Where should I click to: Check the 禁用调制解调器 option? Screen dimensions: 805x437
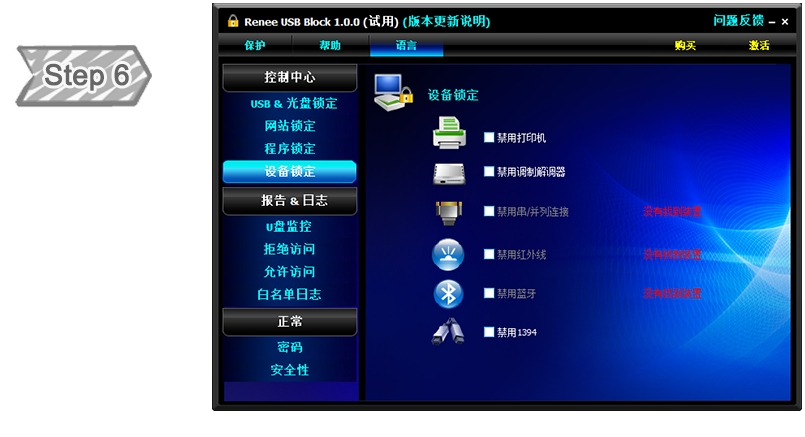pyautogui.click(x=489, y=172)
